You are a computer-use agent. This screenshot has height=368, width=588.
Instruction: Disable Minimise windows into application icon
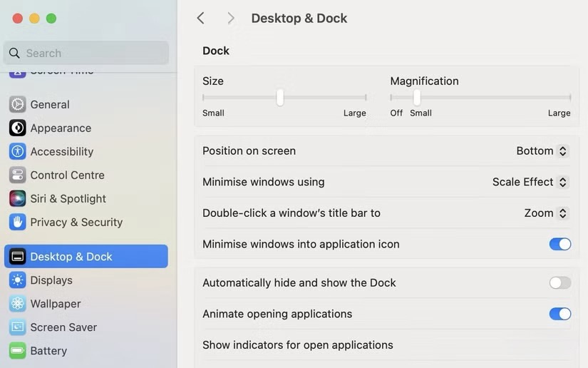click(x=559, y=244)
